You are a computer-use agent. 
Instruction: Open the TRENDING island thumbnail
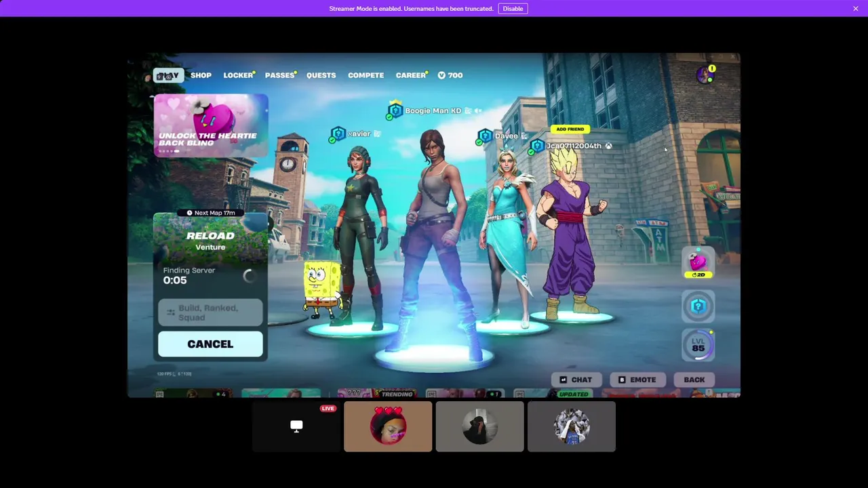[377, 393]
